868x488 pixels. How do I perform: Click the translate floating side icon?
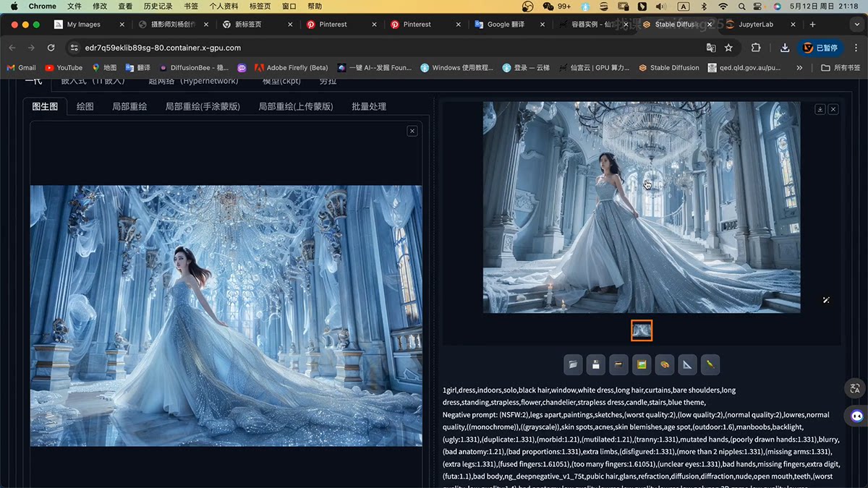pos(856,388)
